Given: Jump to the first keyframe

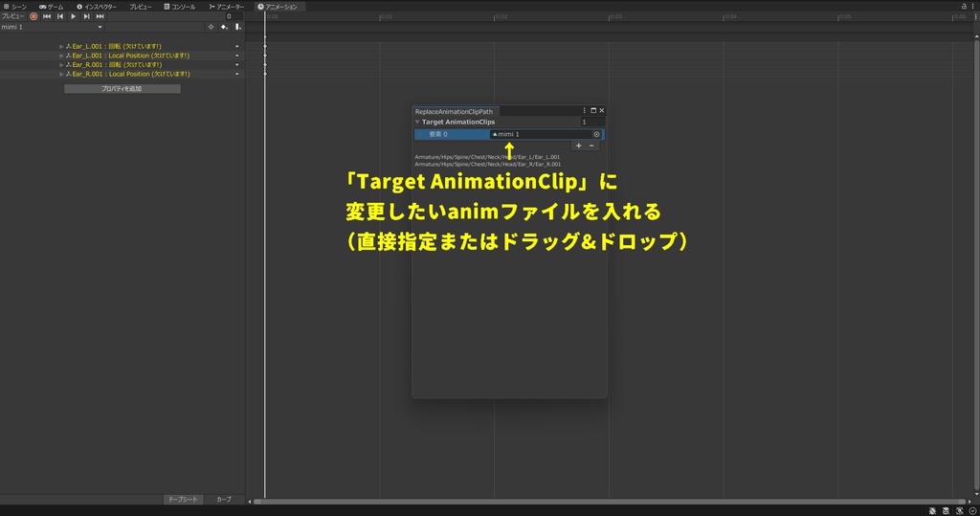Looking at the screenshot, I should pyautogui.click(x=47, y=16).
